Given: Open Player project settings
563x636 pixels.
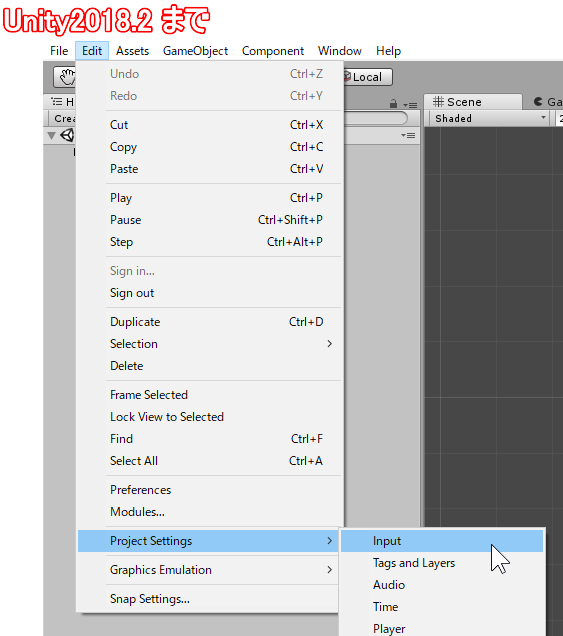Looking at the screenshot, I should pyautogui.click(x=442, y=628).
